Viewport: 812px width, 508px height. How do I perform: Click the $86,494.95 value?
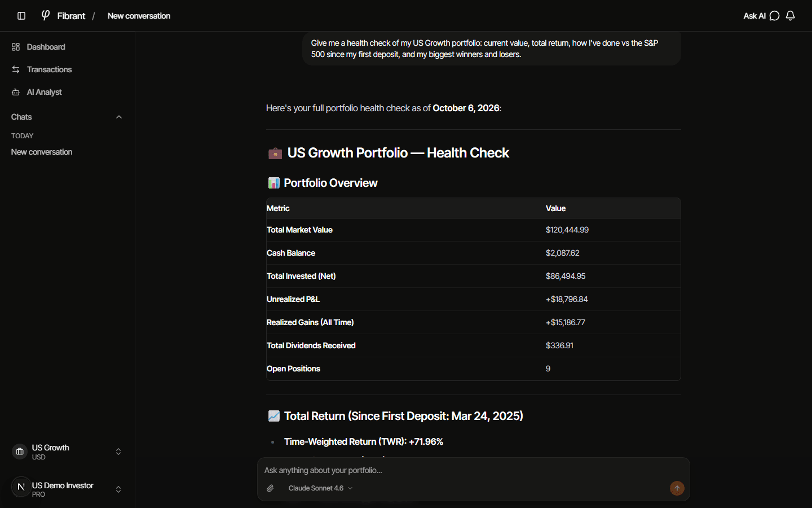[566, 276]
